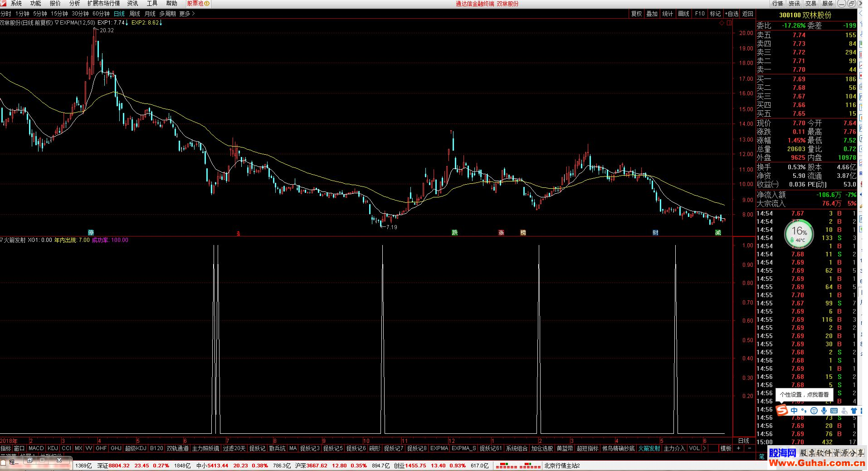Viewport: 868px width, 471px height.
Task: Open the 分析 menu
Action: [74, 4]
